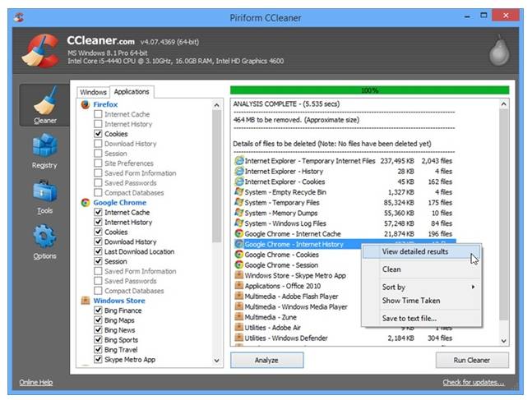Switch to the Applications tab
Image resolution: width=532 pixels, height=400 pixels.
click(132, 92)
